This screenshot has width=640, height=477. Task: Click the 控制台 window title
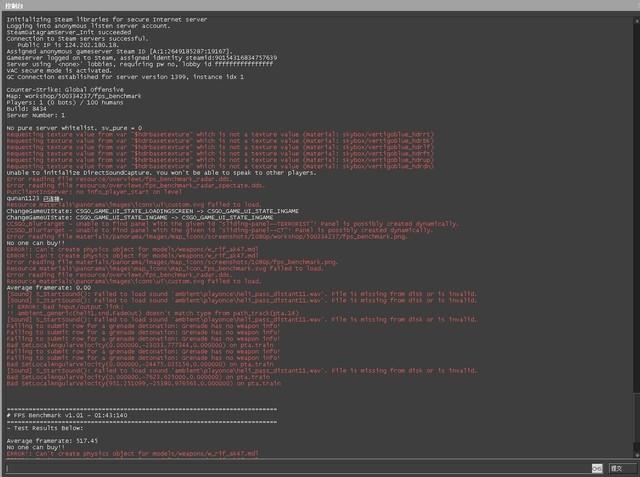pos(14,6)
